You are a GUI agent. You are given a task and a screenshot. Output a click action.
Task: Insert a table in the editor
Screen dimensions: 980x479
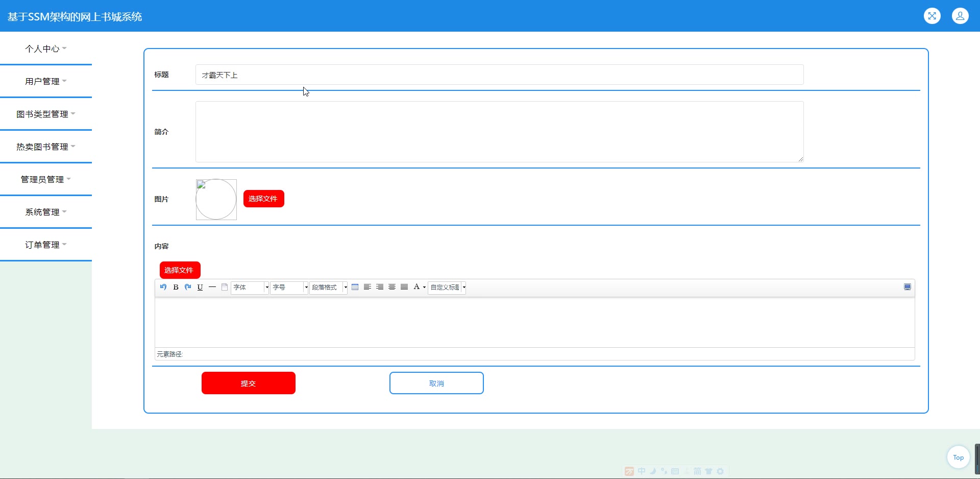coord(355,287)
